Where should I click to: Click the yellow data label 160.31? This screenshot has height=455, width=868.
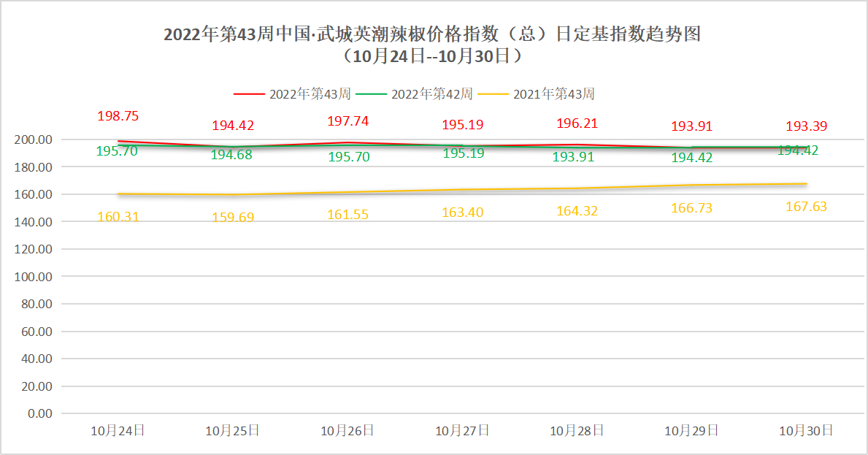(118, 216)
